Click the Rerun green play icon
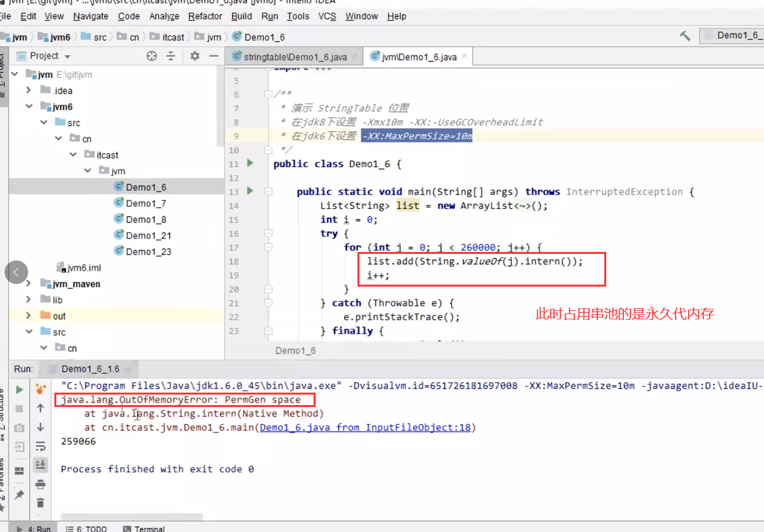The image size is (764, 532). (19, 389)
